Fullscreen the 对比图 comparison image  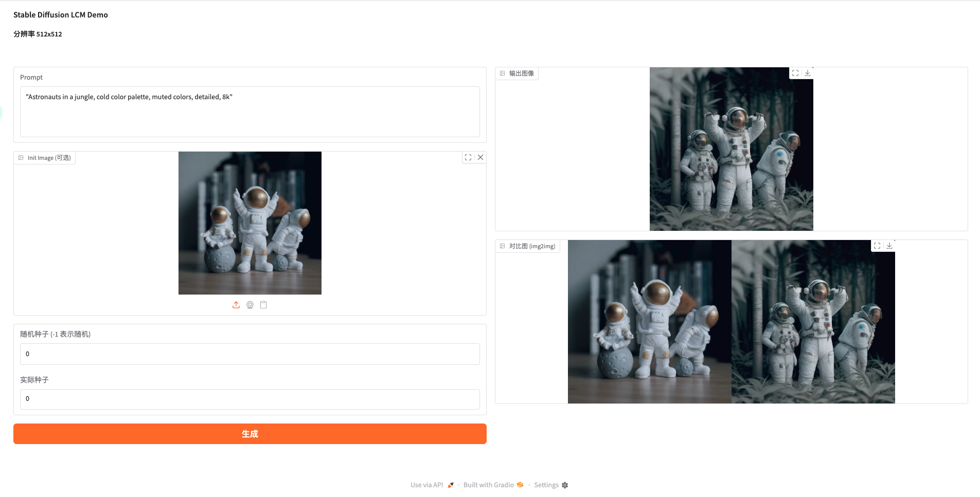click(877, 246)
